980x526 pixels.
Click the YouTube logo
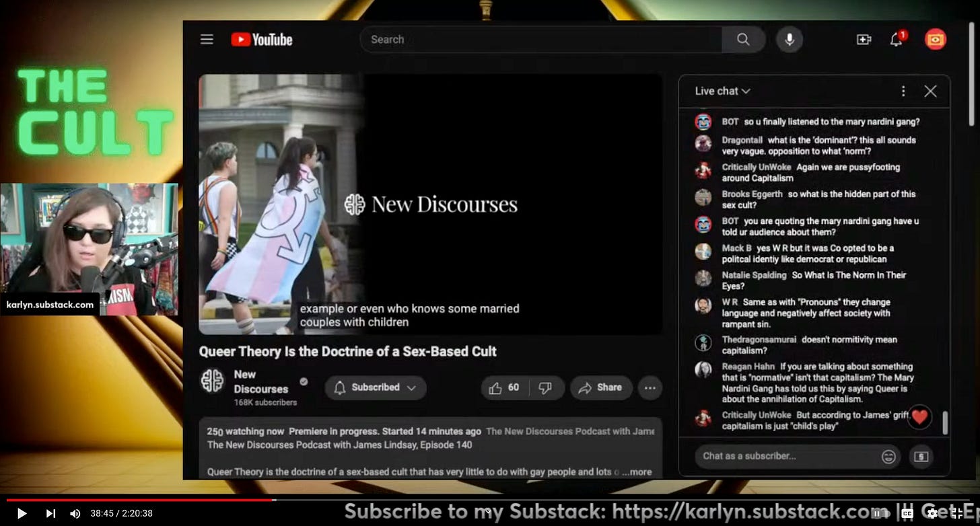point(262,40)
